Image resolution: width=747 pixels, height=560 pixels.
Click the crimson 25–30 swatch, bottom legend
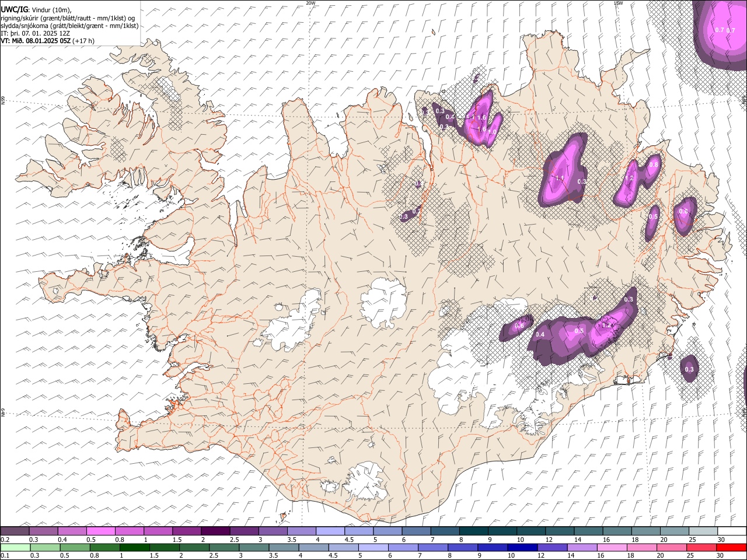(x=701, y=547)
